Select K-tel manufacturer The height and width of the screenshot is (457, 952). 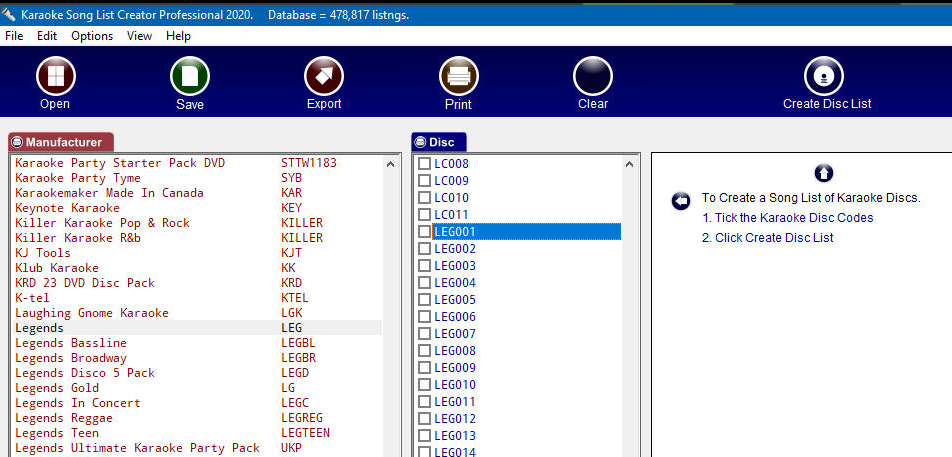coord(197,298)
